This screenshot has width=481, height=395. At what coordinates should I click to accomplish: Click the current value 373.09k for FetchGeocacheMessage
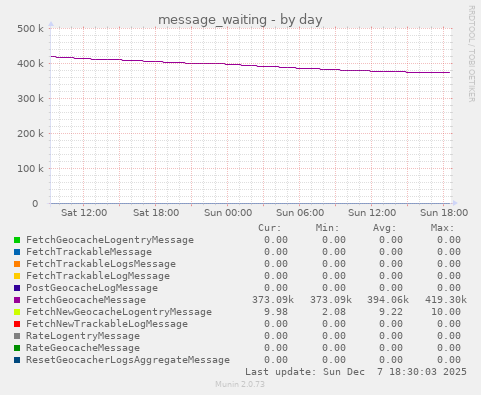click(273, 300)
